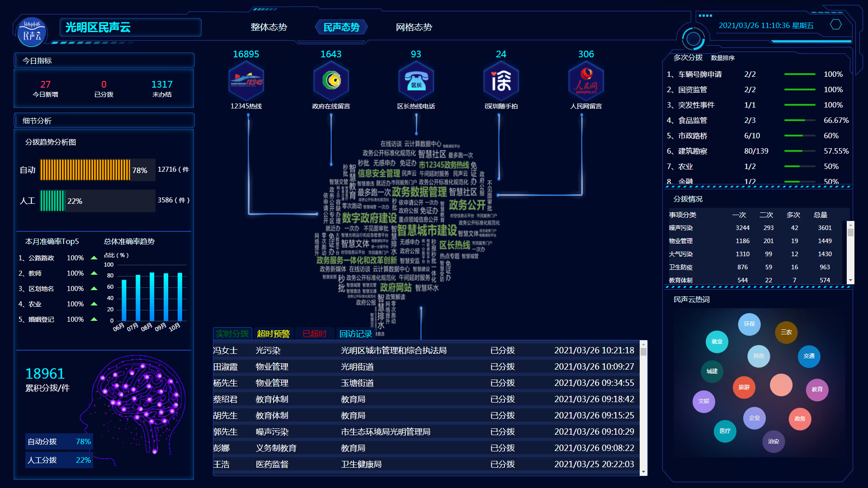Switch to 整体态势 view
868x488 pixels.
(x=269, y=27)
